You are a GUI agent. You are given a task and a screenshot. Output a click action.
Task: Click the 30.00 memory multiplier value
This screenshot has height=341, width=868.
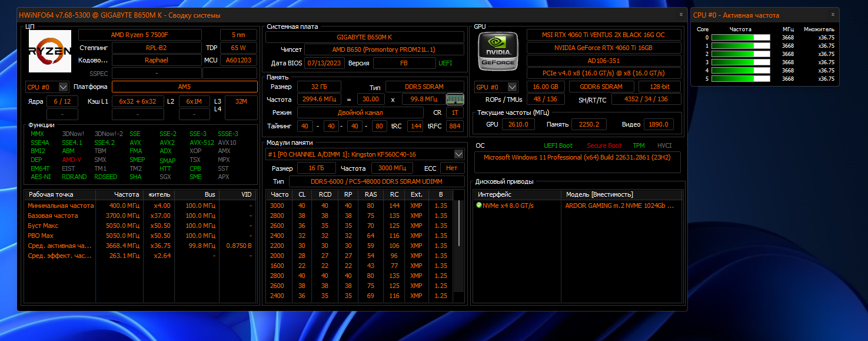click(x=371, y=100)
